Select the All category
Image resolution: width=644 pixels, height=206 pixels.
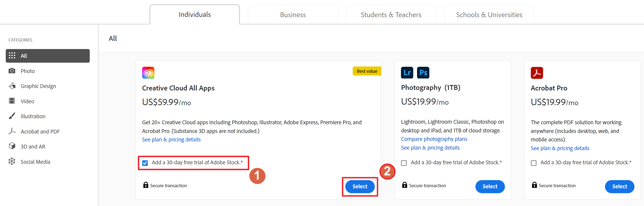pyautogui.click(x=48, y=56)
